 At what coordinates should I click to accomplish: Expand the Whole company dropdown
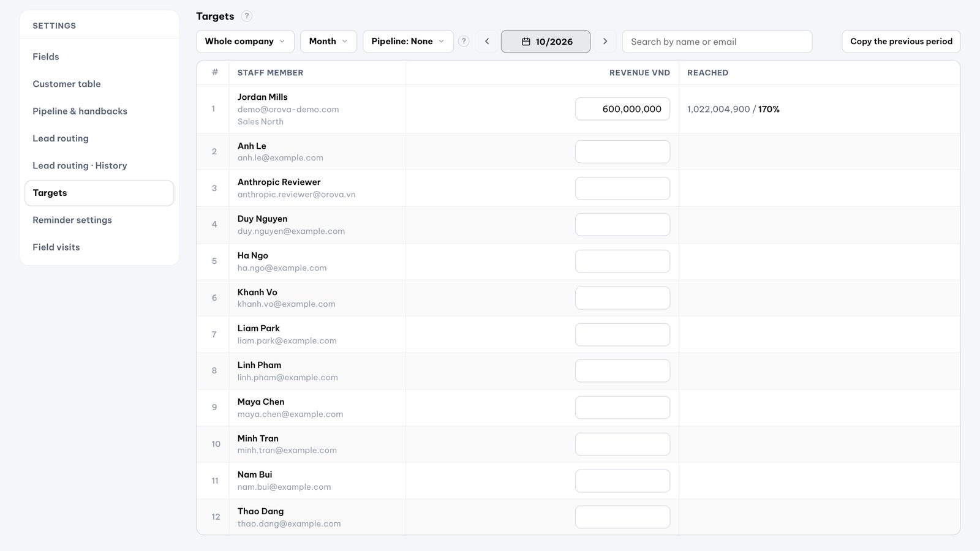pyautogui.click(x=245, y=41)
